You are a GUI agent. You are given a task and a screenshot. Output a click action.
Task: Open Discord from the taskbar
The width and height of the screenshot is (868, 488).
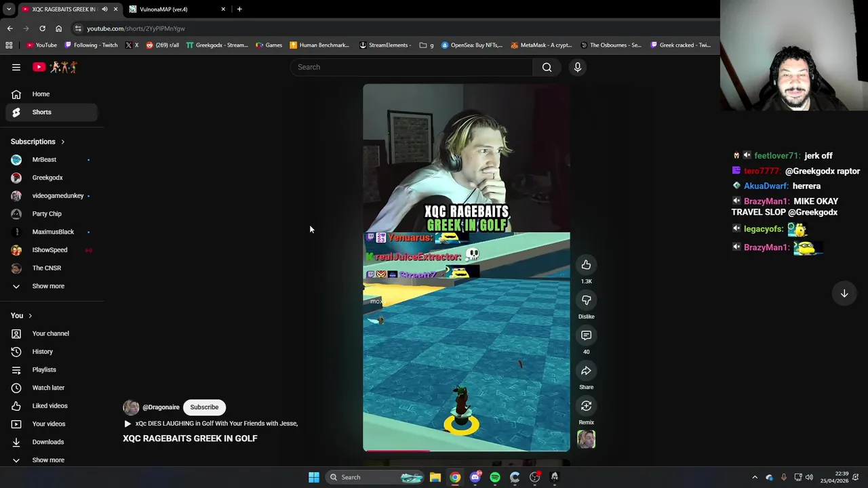[475, 477]
